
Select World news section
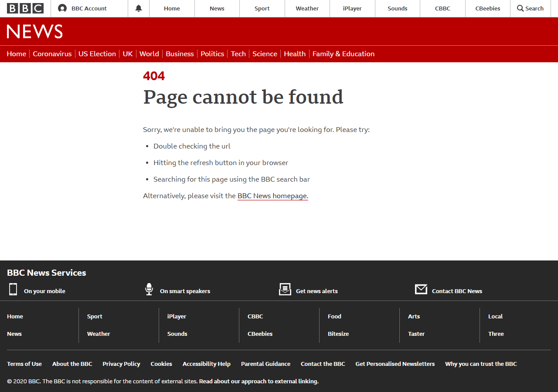pyautogui.click(x=149, y=54)
